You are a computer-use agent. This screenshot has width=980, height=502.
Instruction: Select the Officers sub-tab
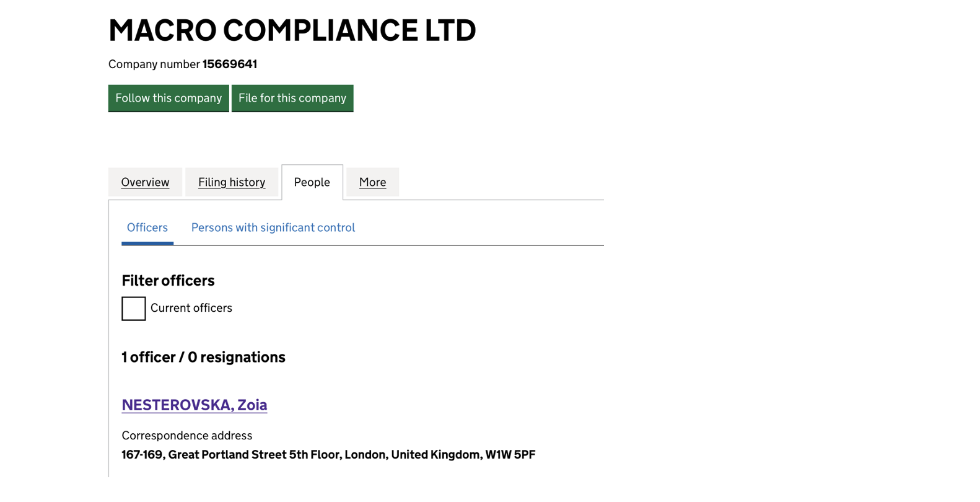(x=147, y=227)
